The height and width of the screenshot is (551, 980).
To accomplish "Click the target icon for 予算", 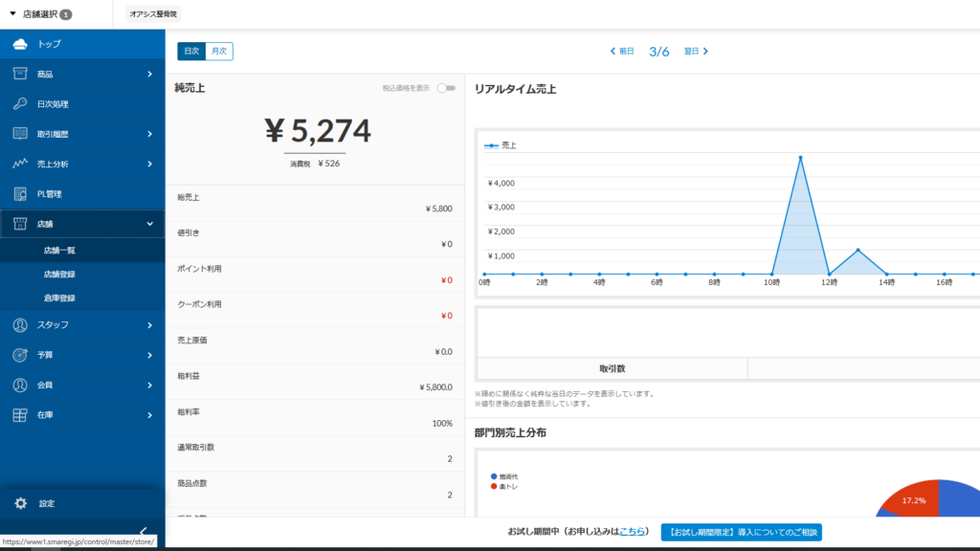I will (19, 355).
